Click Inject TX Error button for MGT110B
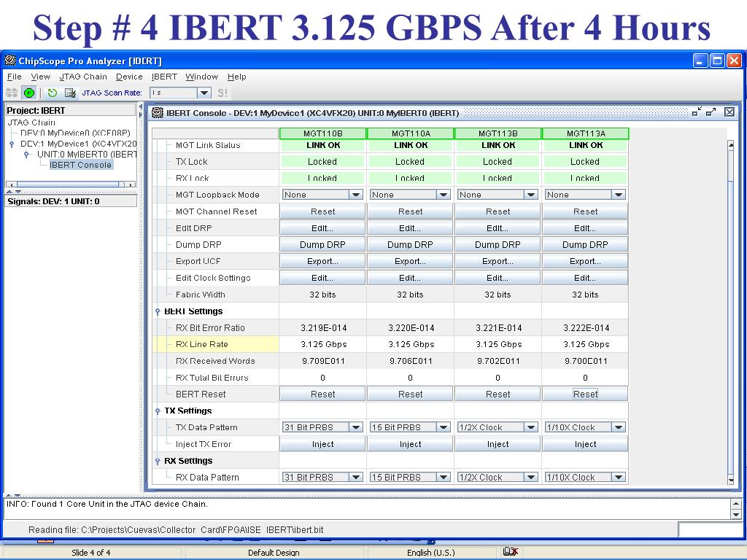This screenshot has height=560, width=747. pos(322,444)
